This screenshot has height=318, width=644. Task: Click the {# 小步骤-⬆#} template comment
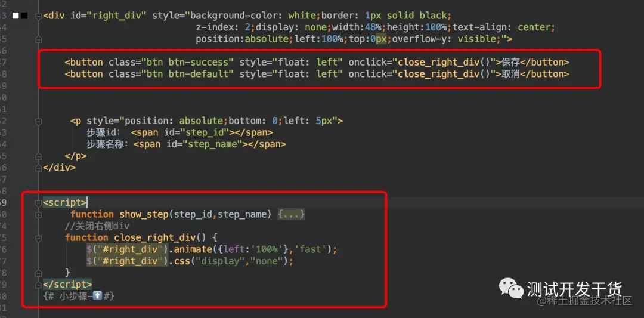pyautogui.click(x=79, y=296)
